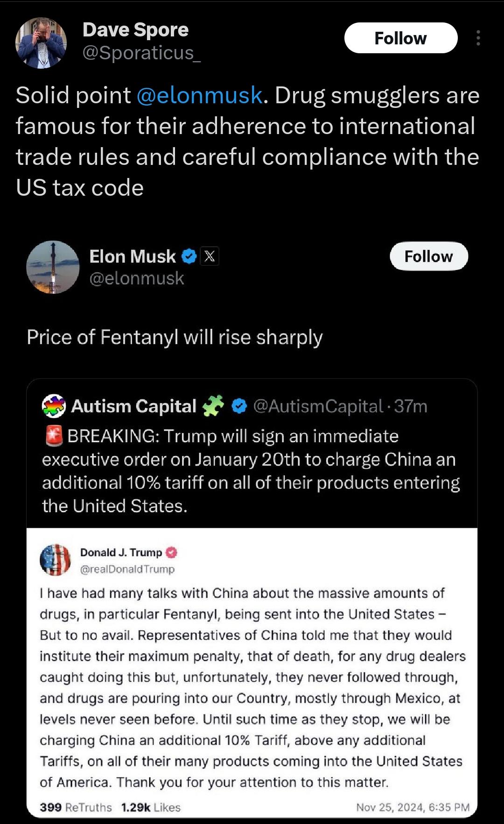Tap Trump's red verified badge
Screen dimensions: 504x824
pos(172,552)
